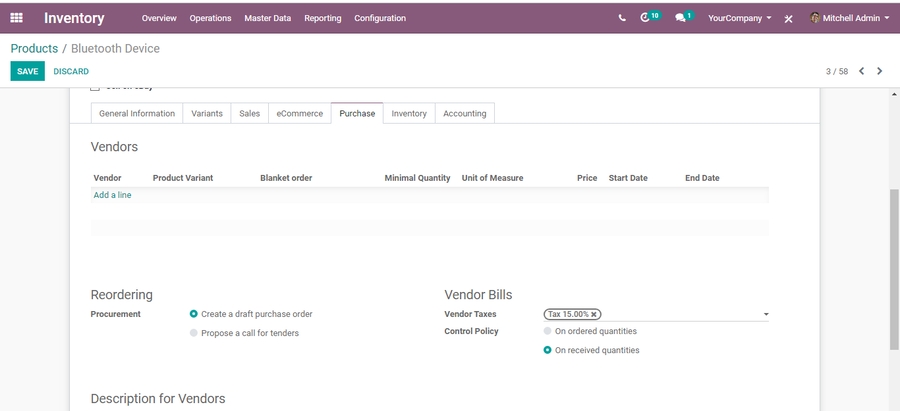
Task: Click the phone call icon
Action: pyautogui.click(x=622, y=18)
